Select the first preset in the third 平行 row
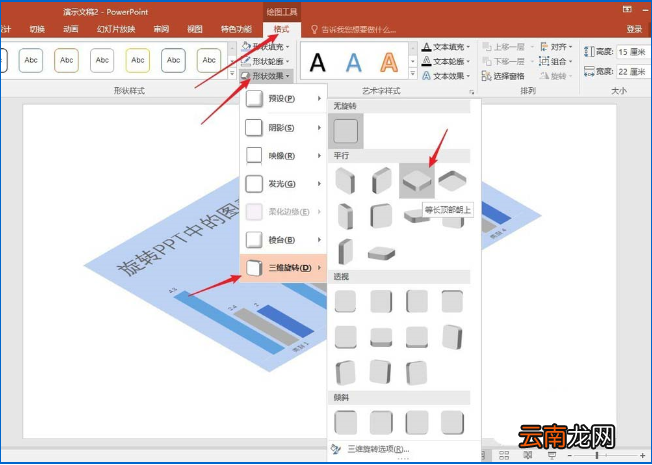 click(346, 252)
